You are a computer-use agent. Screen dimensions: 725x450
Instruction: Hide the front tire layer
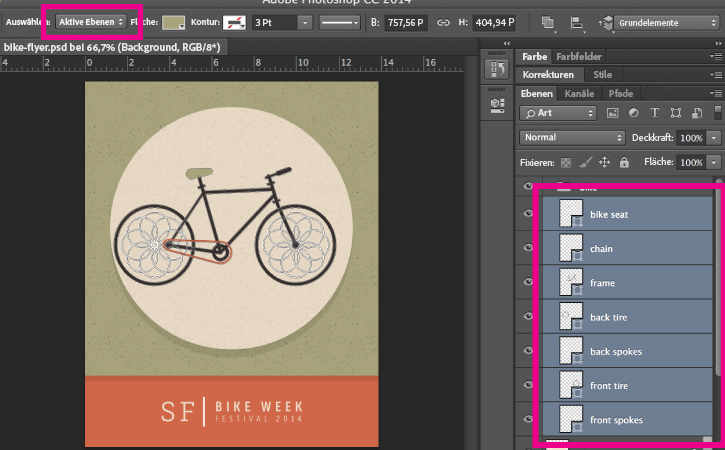pos(527,385)
